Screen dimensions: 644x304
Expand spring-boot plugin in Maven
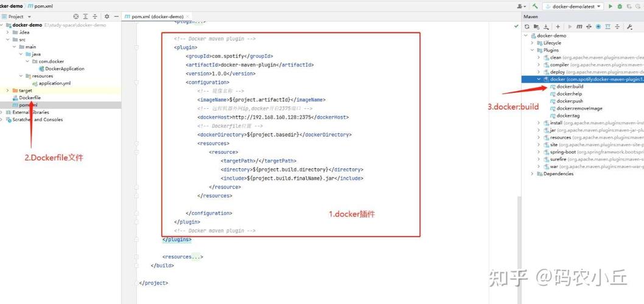(539, 152)
